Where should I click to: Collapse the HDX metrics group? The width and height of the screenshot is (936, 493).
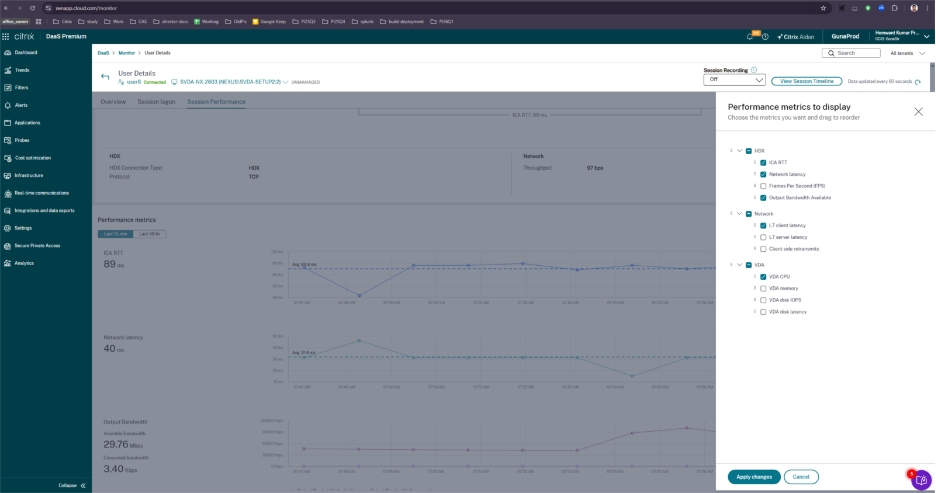click(739, 150)
